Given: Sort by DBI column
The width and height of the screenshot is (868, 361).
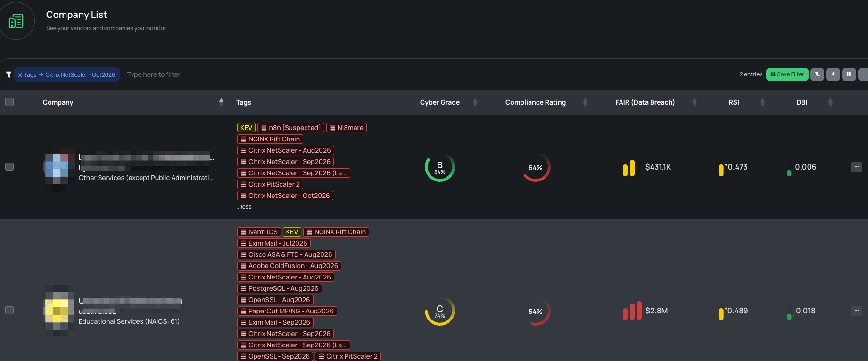Looking at the screenshot, I should (x=830, y=102).
